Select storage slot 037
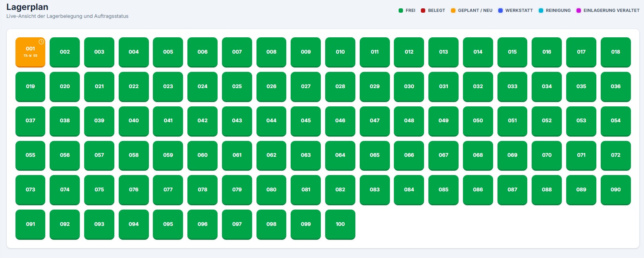644x258 pixels. coord(30,121)
